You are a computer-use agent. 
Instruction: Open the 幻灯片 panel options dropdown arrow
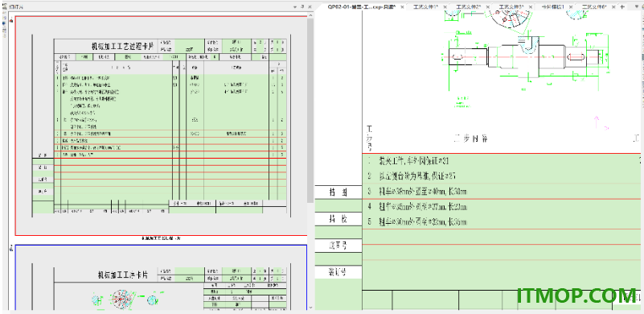[x=295, y=7]
